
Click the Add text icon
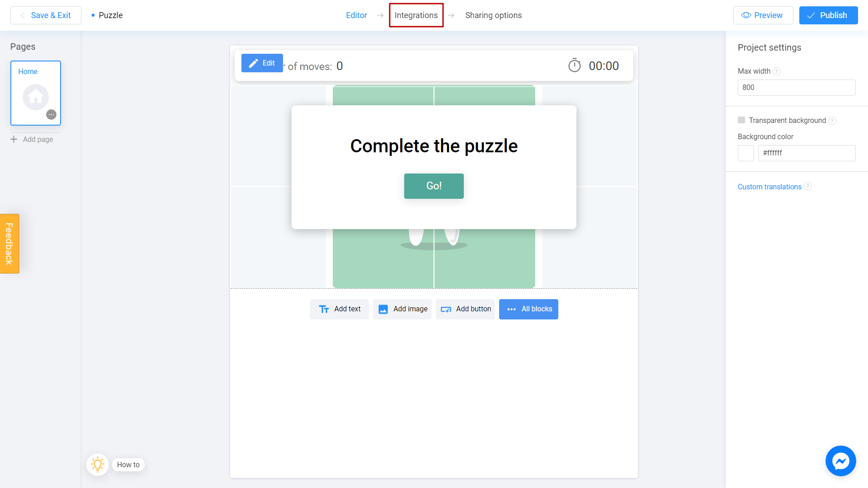coord(324,309)
